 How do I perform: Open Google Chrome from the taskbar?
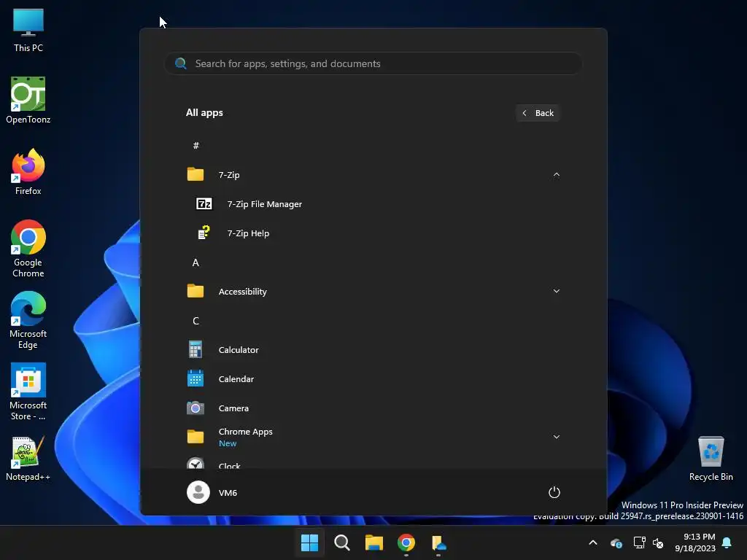point(406,542)
